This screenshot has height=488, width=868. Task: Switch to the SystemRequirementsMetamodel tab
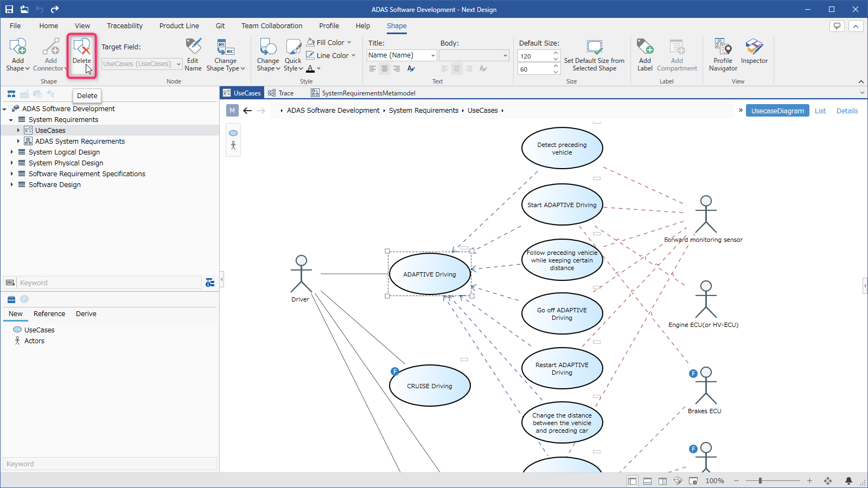point(363,93)
